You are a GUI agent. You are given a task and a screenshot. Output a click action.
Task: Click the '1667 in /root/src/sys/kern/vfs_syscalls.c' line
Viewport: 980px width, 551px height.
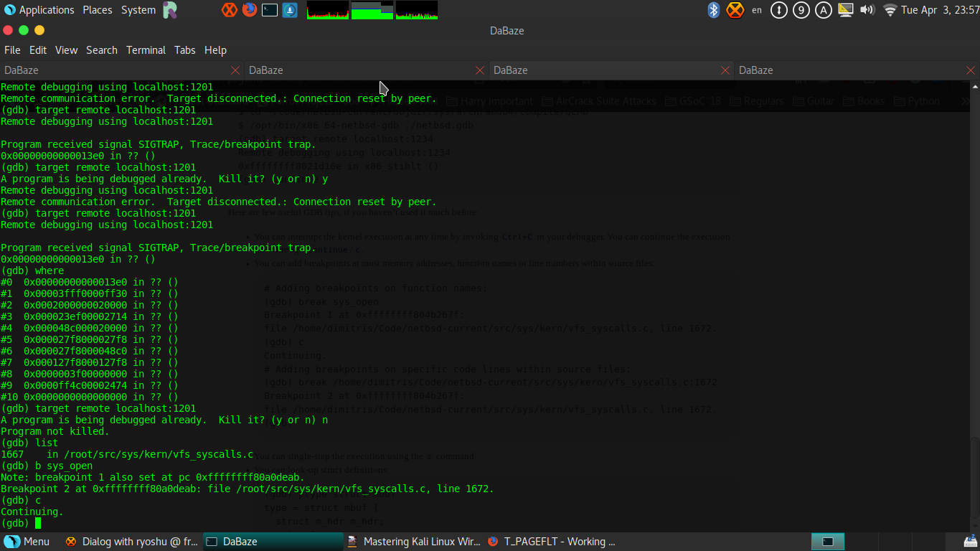[x=127, y=454]
